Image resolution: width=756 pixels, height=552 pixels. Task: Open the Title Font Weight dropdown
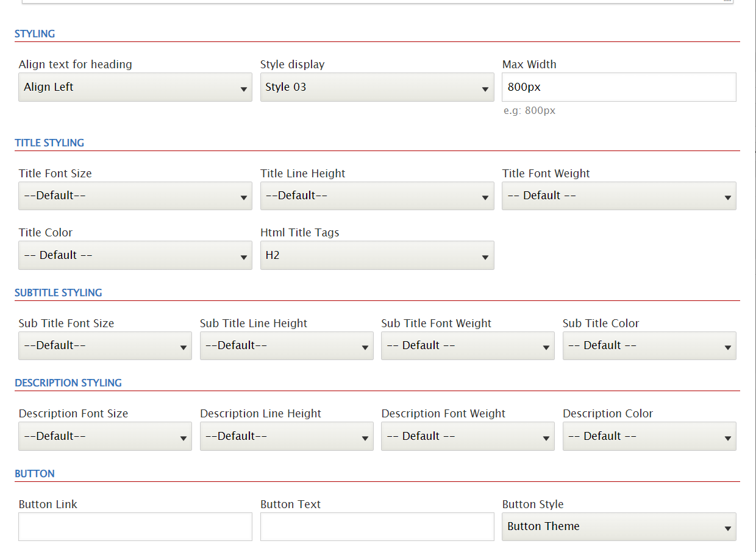pyautogui.click(x=618, y=196)
